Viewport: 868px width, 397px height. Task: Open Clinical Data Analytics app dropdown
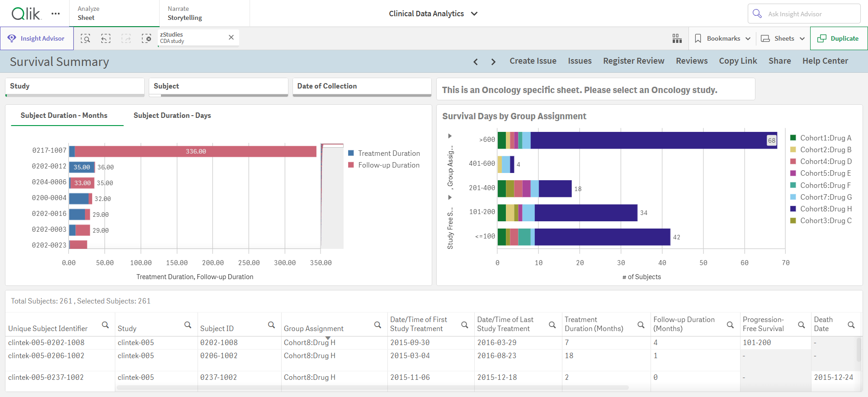pos(433,14)
